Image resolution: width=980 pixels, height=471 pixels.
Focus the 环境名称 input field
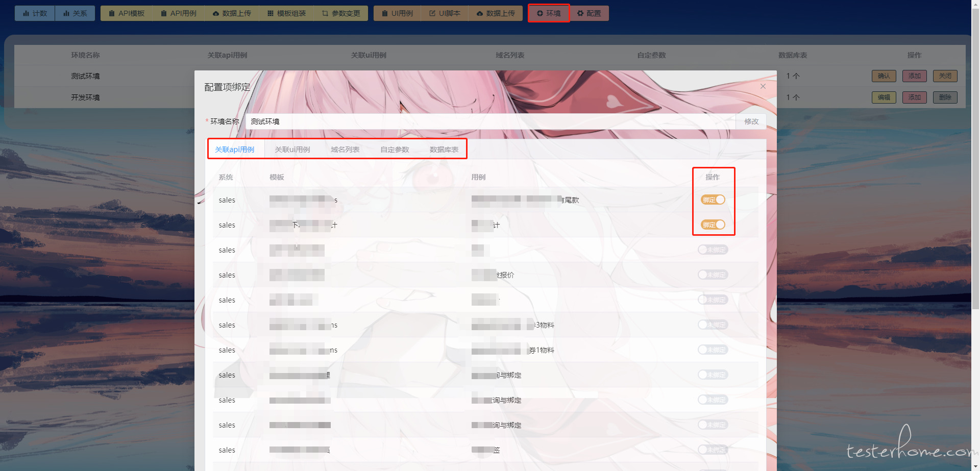(x=491, y=121)
